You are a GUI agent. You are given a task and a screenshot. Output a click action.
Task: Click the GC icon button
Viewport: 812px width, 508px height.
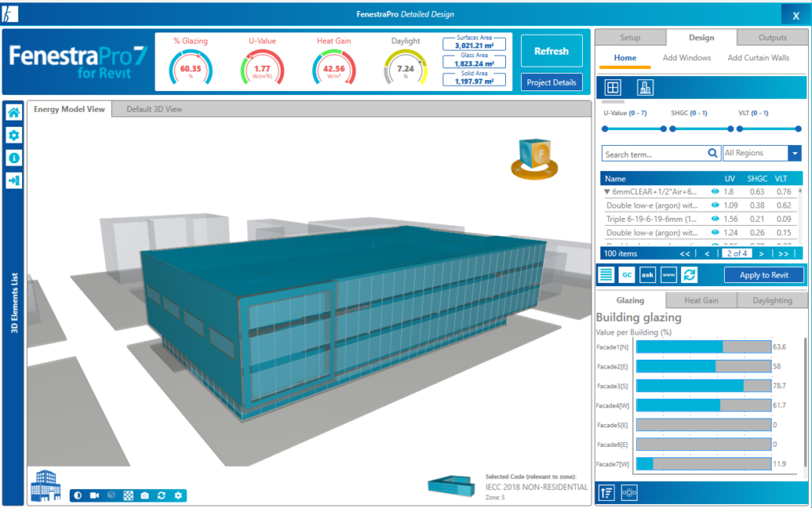pos(626,275)
